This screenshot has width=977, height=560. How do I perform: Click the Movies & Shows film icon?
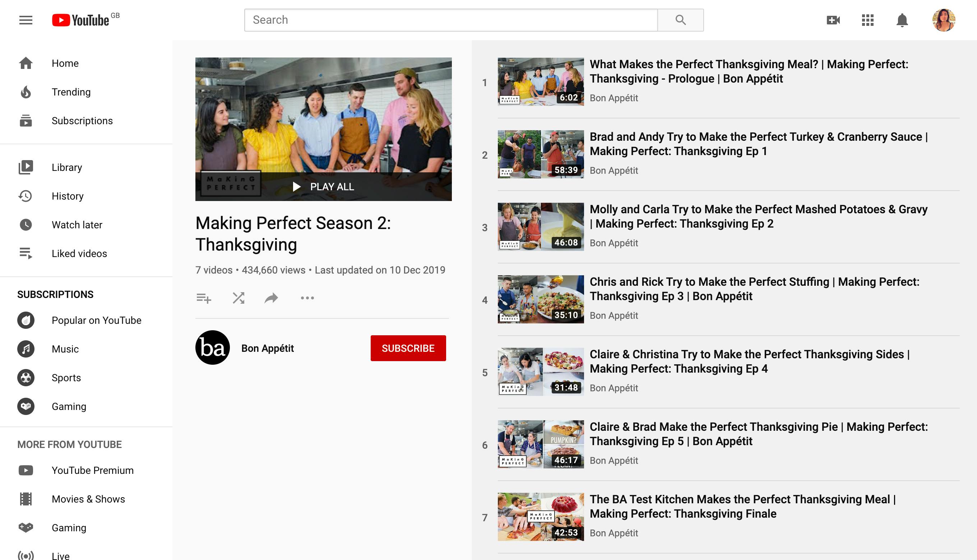[26, 499]
